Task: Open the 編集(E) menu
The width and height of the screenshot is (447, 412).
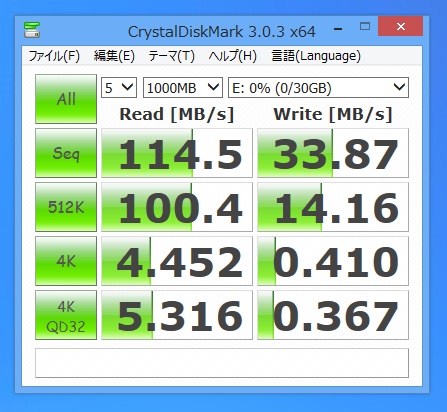Action: (x=114, y=56)
